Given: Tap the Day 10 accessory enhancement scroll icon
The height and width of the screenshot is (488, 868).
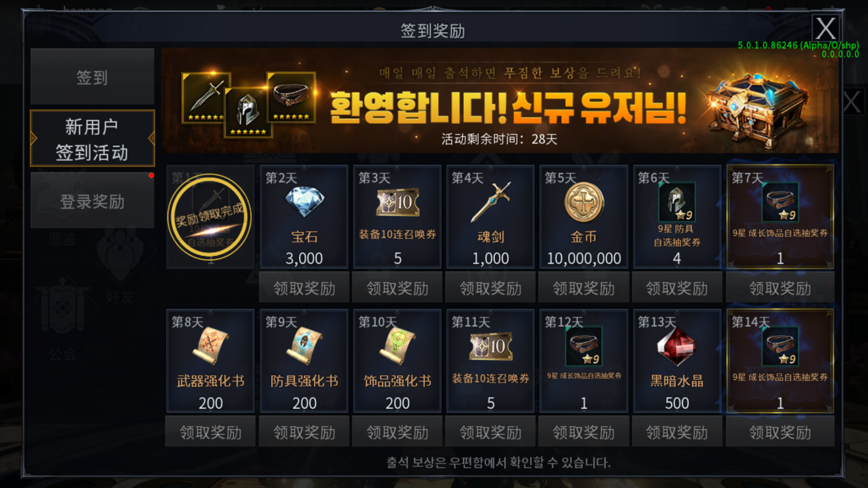Looking at the screenshot, I should click(x=398, y=346).
